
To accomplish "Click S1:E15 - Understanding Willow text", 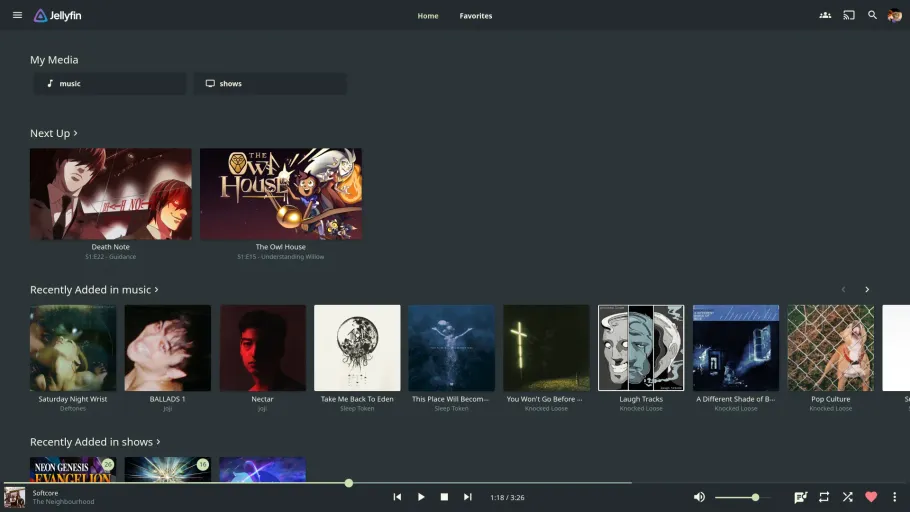I will [x=280, y=257].
